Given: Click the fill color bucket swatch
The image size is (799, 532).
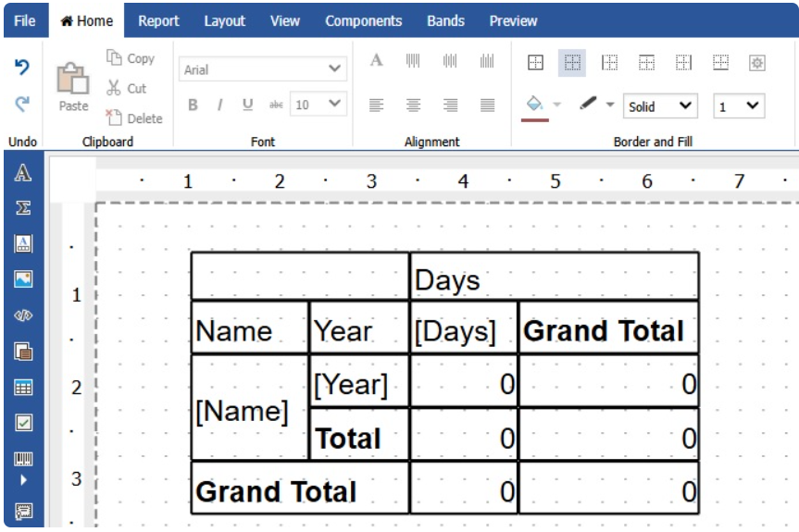Looking at the screenshot, I should [x=534, y=105].
